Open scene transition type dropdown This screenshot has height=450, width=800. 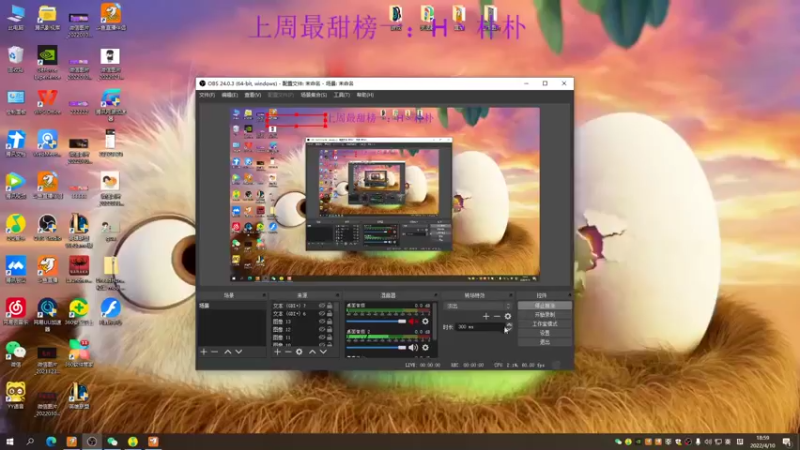(x=478, y=306)
